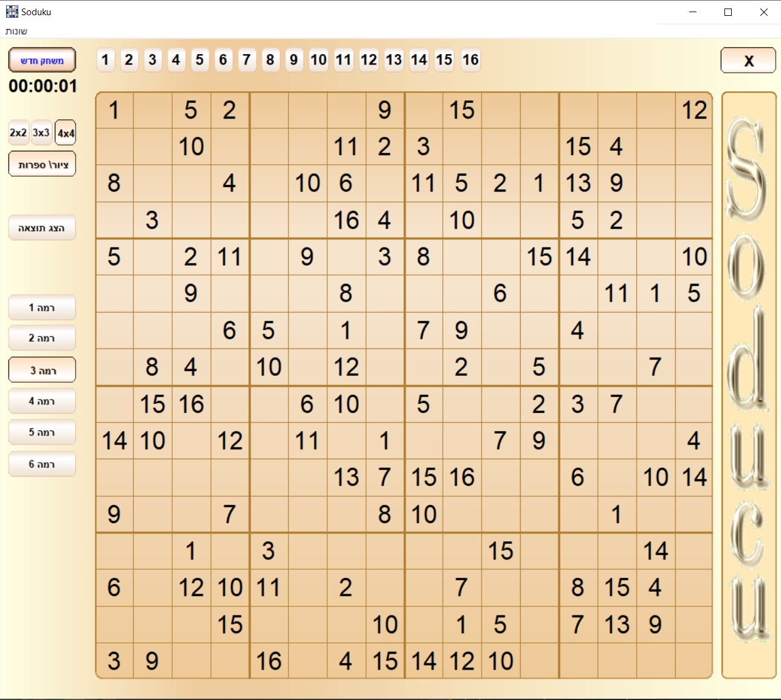Screen dimensions: 781x700
Task: Select the רמה 3 level button
Action: point(42,370)
